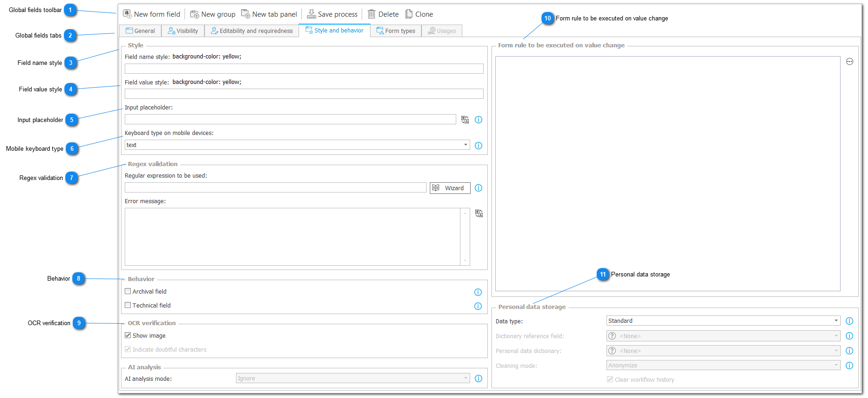Viewport: 868px width, 398px height.
Task: Open Keyboard type on mobile devices dropdown
Action: click(x=297, y=145)
